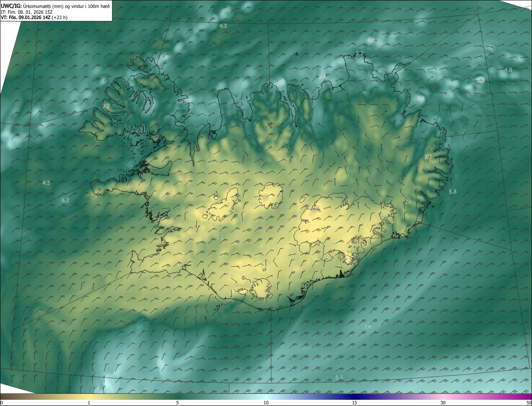Click the colorbar tick label 10
This screenshot has width=532, height=406.
point(266,403)
